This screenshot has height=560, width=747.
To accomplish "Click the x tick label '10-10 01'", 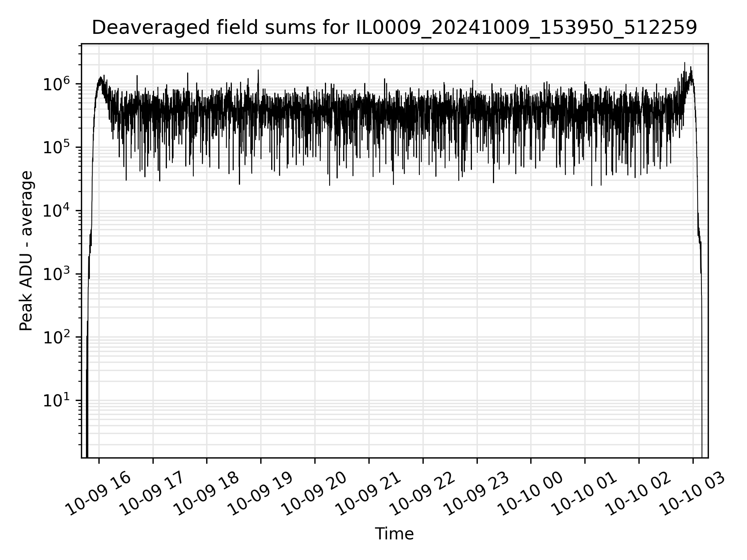I will pyautogui.click(x=584, y=494).
